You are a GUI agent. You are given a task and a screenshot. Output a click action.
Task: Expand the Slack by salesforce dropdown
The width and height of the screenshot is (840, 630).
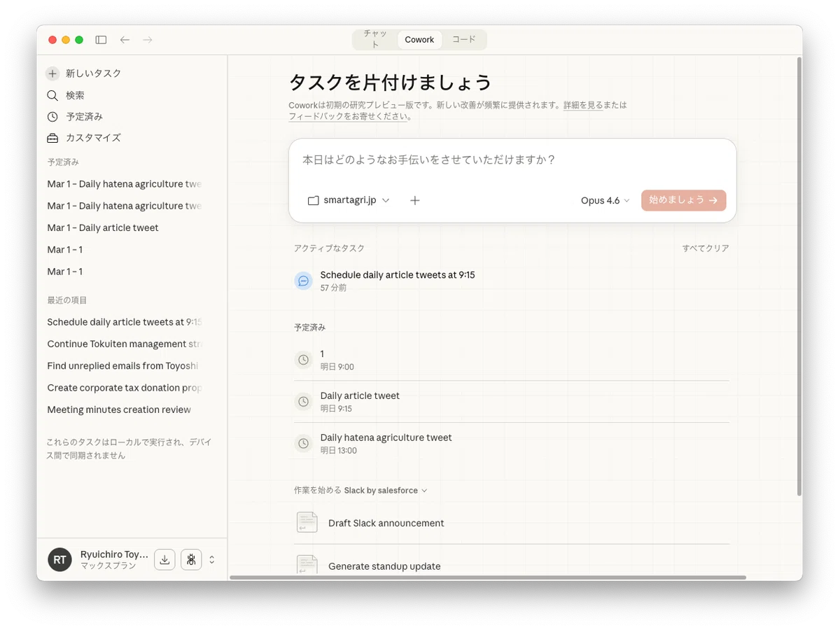pos(386,491)
